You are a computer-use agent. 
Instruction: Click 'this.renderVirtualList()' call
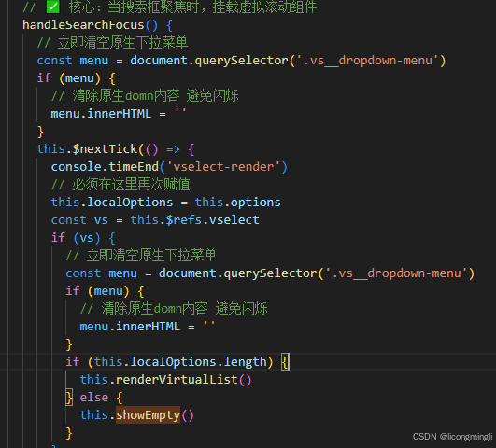(165, 379)
